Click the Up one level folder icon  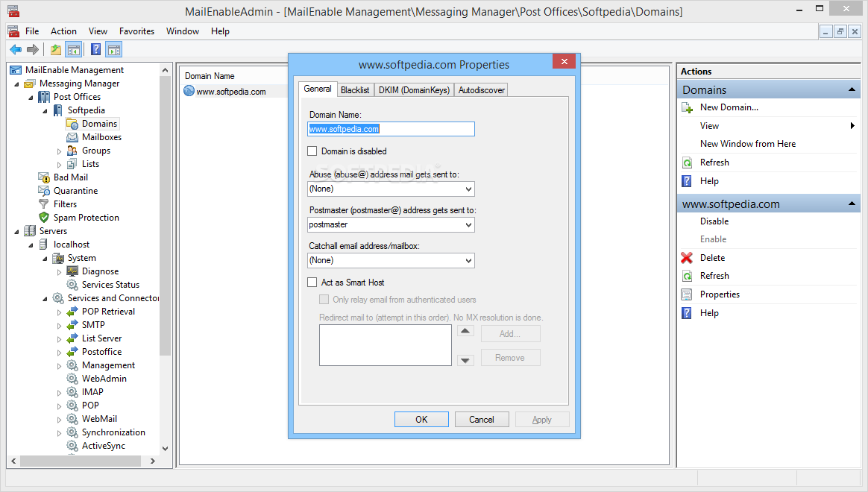[x=56, y=50]
